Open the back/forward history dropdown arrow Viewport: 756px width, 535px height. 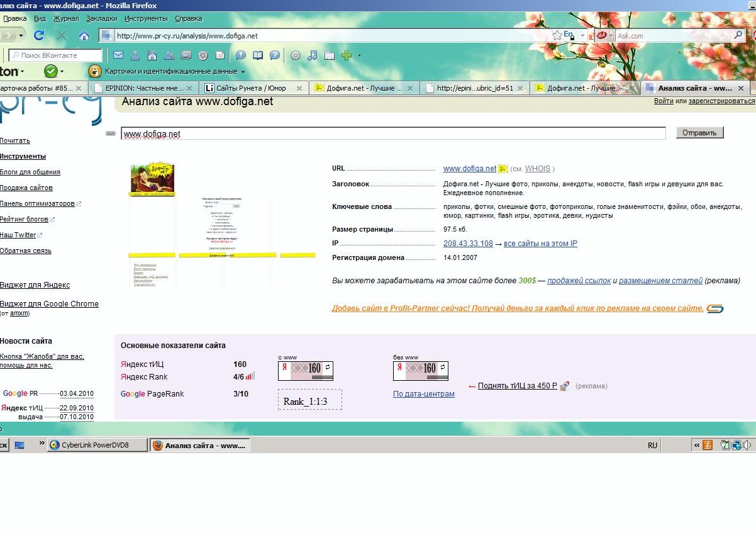tap(21, 36)
